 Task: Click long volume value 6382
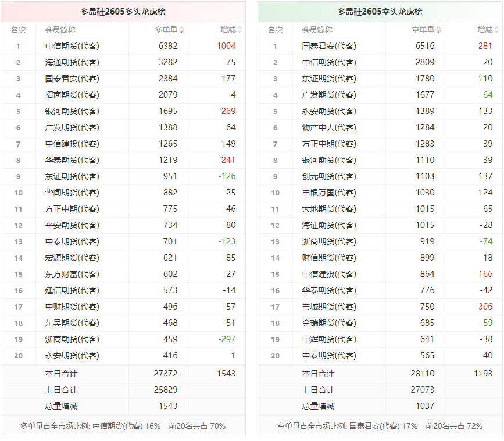[168, 46]
